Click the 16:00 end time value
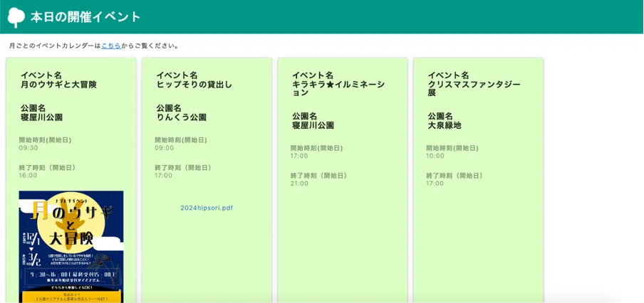This screenshot has width=644, height=303. [28, 176]
